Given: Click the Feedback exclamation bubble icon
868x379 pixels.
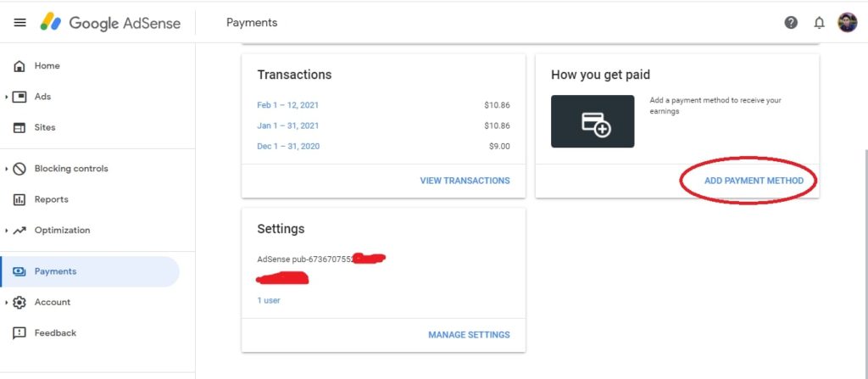Looking at the screenshot, I should click(19, 333).
